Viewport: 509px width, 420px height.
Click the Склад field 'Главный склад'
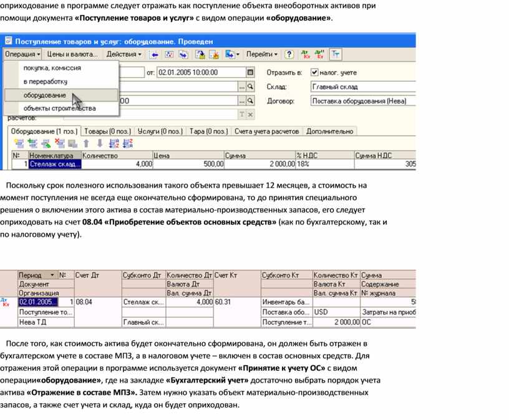363,87
